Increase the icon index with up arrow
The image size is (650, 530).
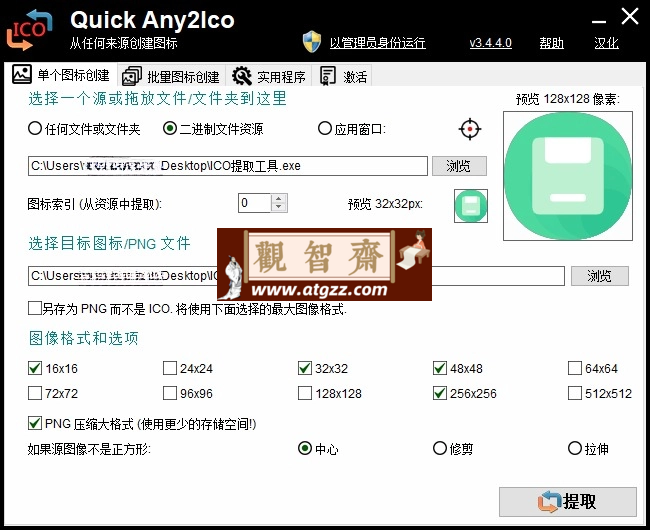click(x=279, y=198)
